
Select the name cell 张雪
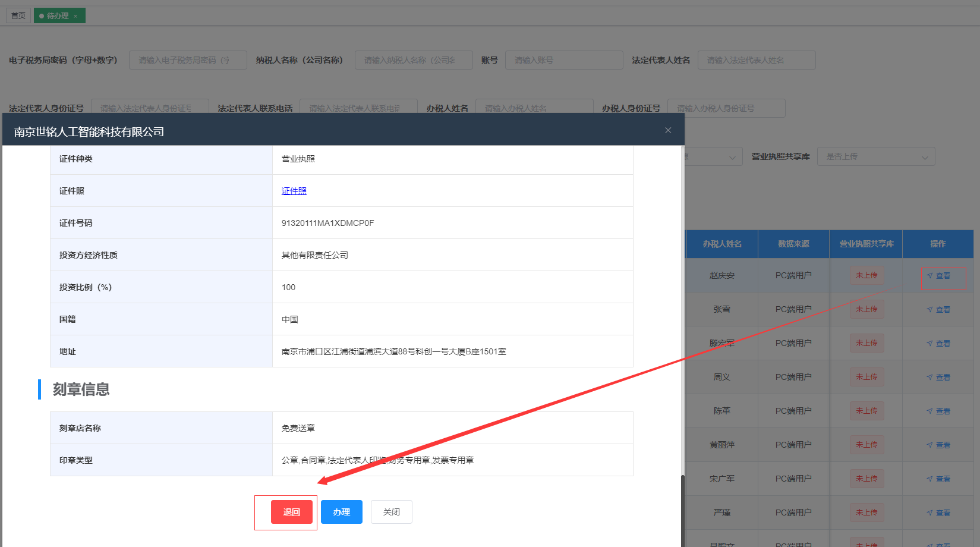722,310
